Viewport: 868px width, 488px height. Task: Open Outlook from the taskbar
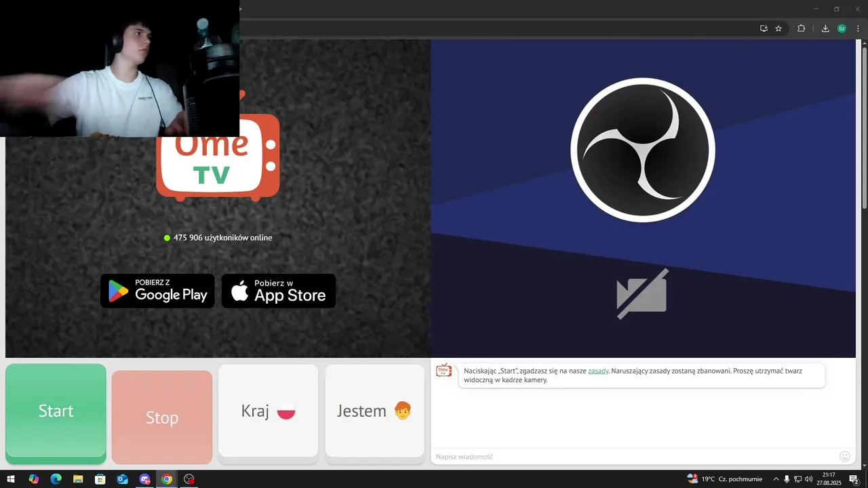[122, 479]
